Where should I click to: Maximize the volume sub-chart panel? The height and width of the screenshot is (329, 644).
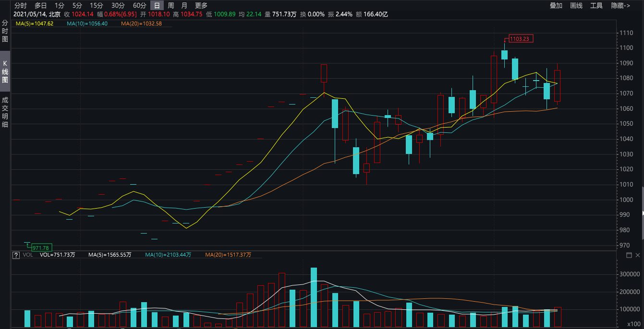(630, 256)
